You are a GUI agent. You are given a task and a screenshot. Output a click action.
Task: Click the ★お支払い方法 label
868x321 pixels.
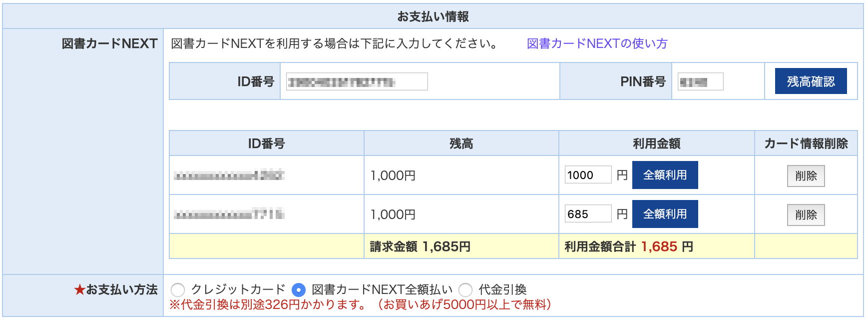point(116,289)
